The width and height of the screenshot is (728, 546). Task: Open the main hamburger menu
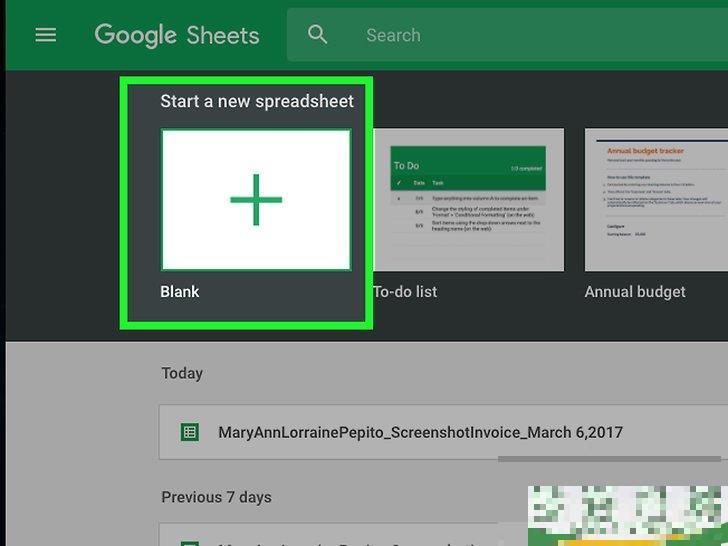click(46, 35)
